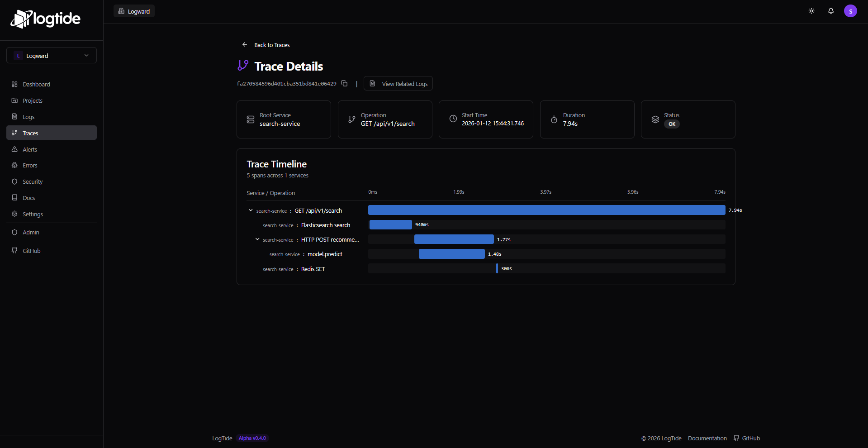
Task: Open the Errors panel
Action: [30, 165]
